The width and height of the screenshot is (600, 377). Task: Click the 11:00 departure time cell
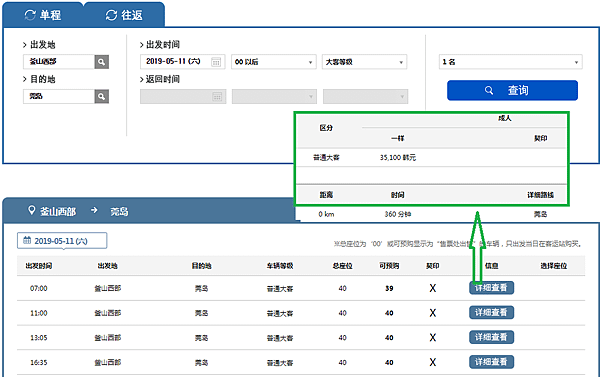pyautogui.click(x=39, y=313)
